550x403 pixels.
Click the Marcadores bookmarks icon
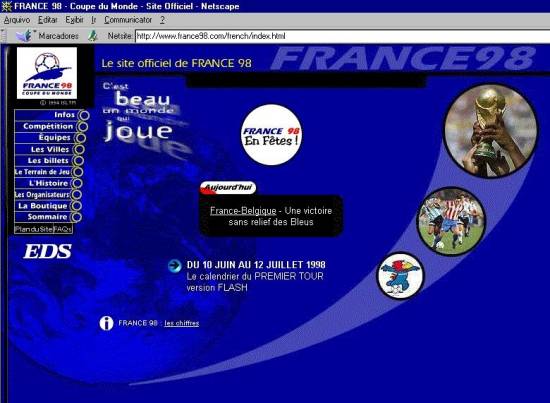click(24, 36)
